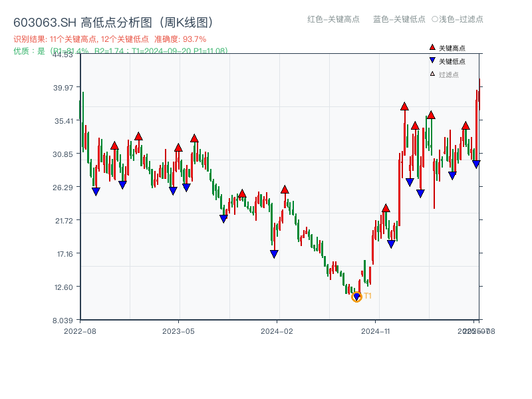532x399 pixels.
Task: Collapse the 过滤点 legend entry
Action: tap(447, 74)
